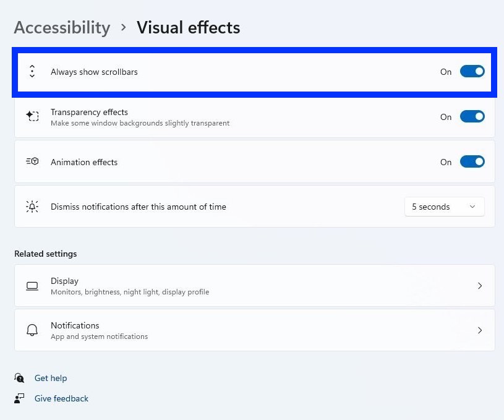
Task: Click the App and system notifications description
Action: click(99, 336)
